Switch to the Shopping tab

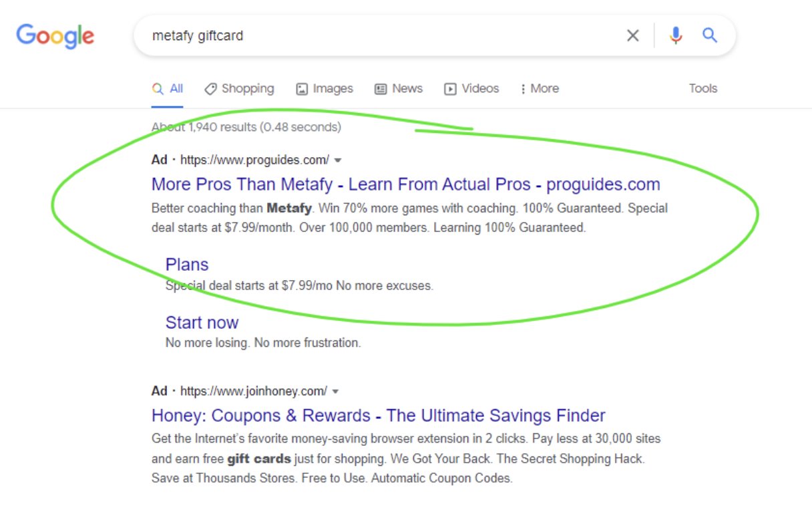(x=239, y=88)
